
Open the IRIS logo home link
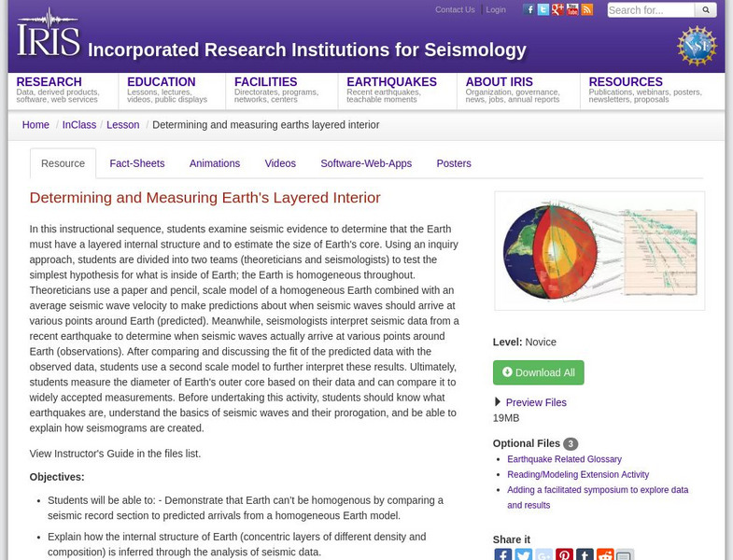tap(49, 33)
